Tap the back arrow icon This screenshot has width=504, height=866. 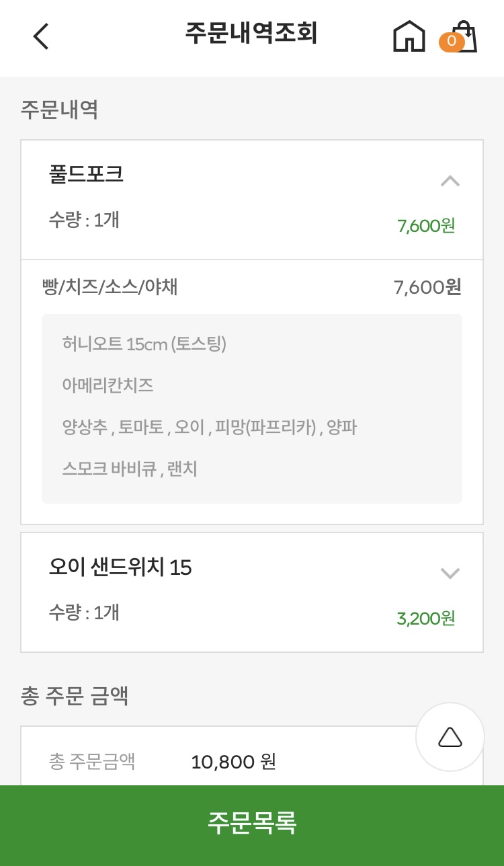click(42, 36)
